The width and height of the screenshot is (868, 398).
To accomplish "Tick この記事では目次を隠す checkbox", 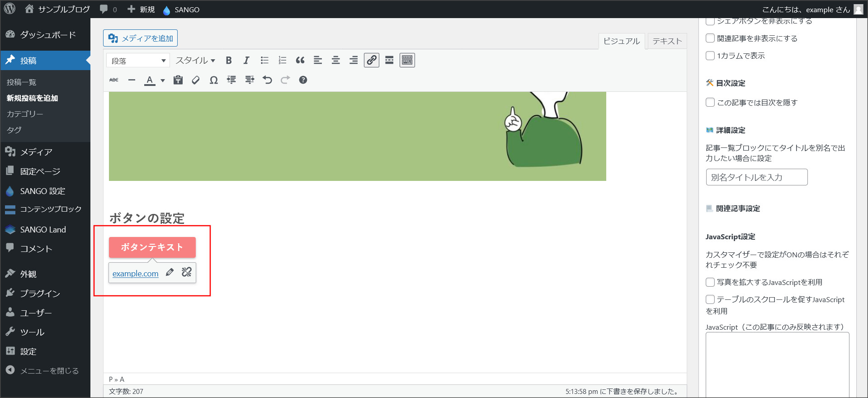I will (x=710, y=103).
